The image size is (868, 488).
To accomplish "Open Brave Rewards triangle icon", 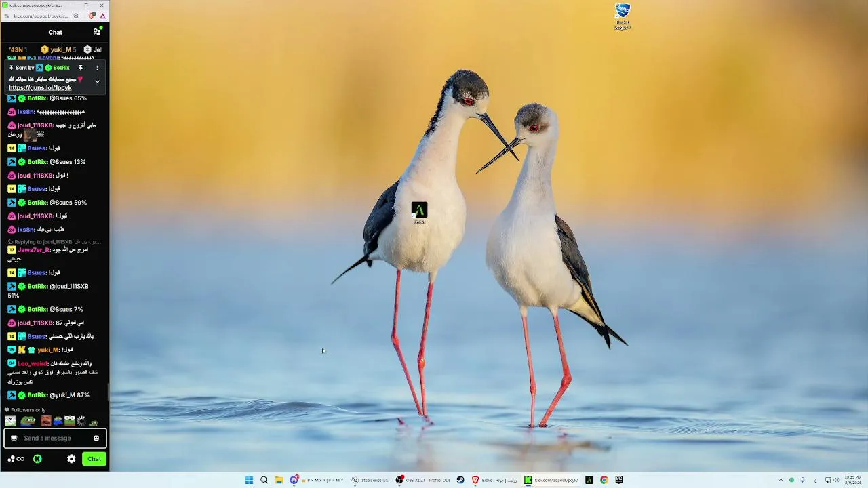I will [x=102, y=16].
